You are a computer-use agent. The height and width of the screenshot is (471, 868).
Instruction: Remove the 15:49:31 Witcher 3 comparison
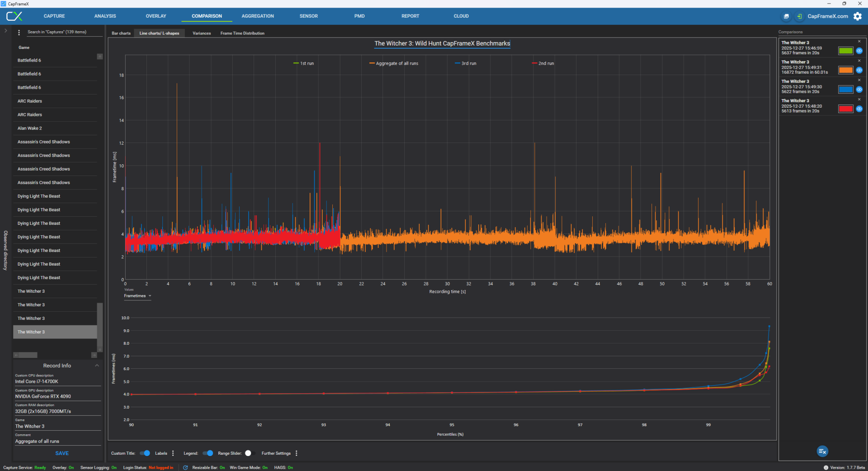[x=859, y=61]
